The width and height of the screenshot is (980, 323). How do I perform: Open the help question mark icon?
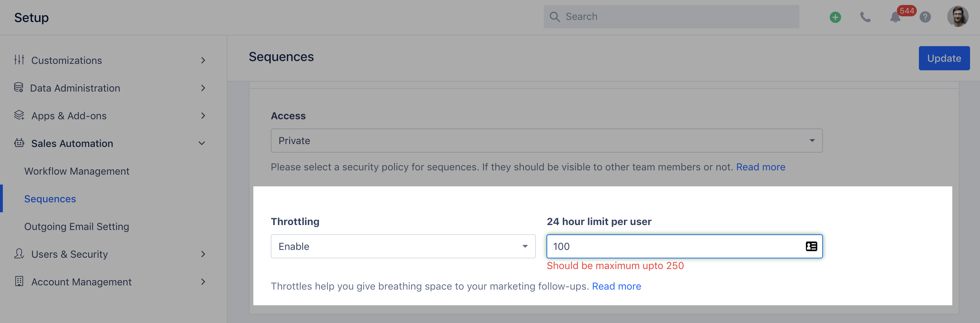925,17
